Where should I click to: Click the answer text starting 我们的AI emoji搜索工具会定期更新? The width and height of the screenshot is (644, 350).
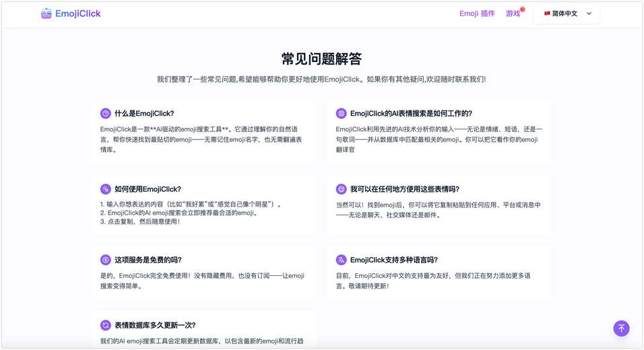[201, 341]
